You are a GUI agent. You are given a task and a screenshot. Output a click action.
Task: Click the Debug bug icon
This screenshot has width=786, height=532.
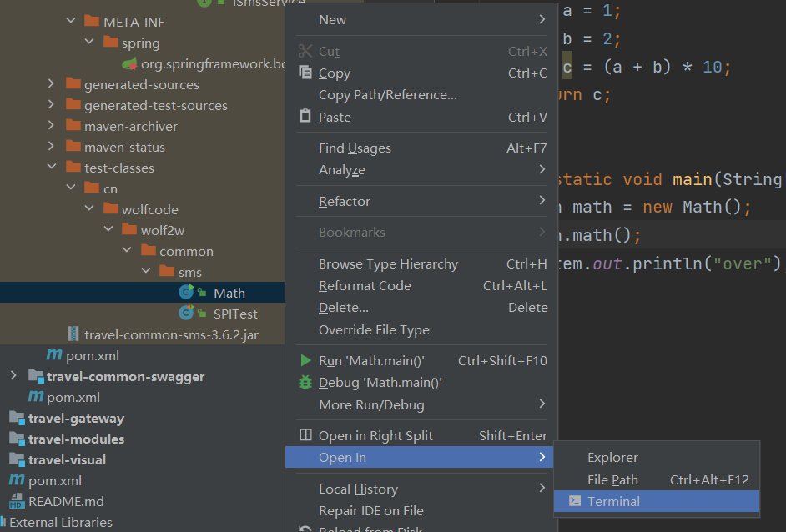(305, 382)
